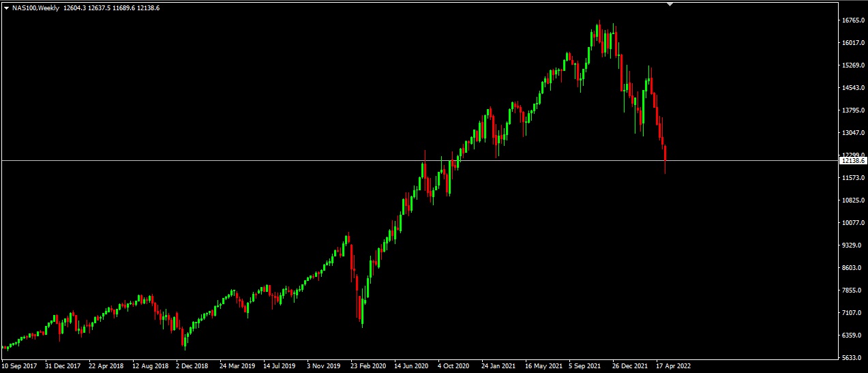Click the 31 Dec 2017 date label
This screenshot has width=868, height=373.
(x=63, y=366)
